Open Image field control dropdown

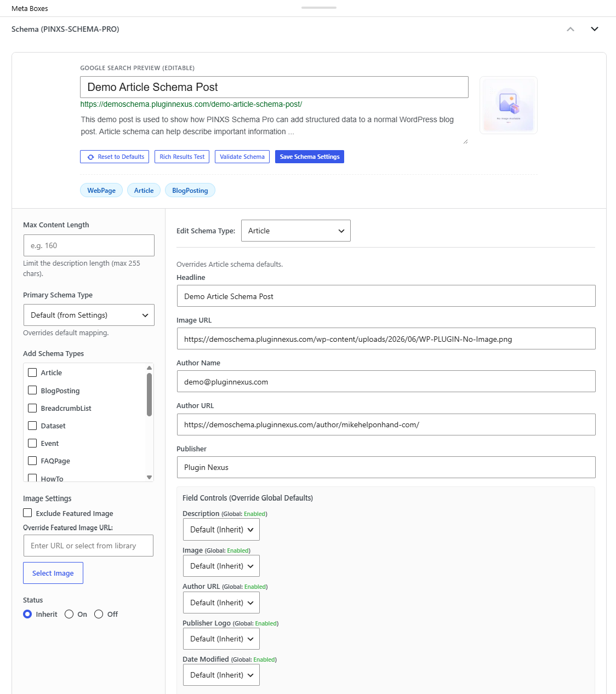coord(221,566)
